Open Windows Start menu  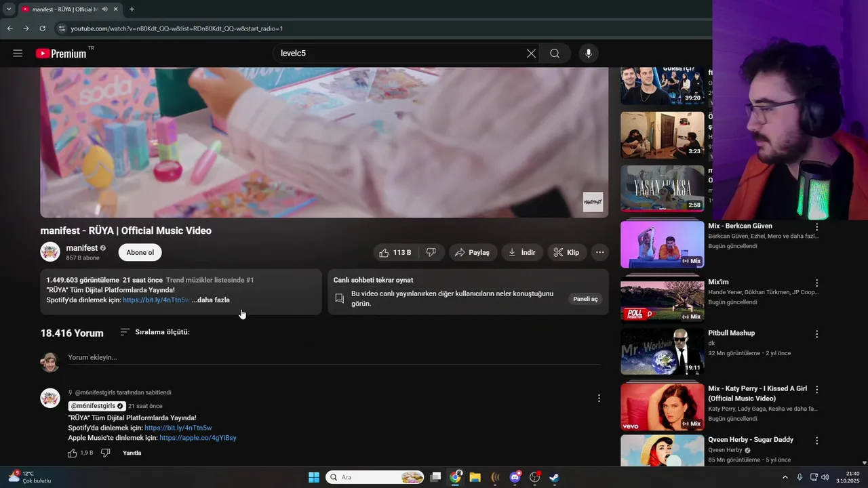(314, 477)
